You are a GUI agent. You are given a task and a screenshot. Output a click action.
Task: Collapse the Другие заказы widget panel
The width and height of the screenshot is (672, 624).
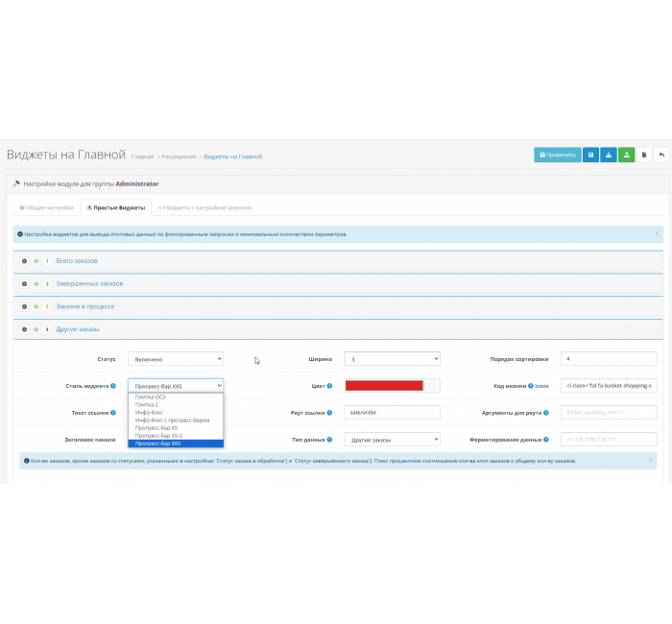coord(78,329)
